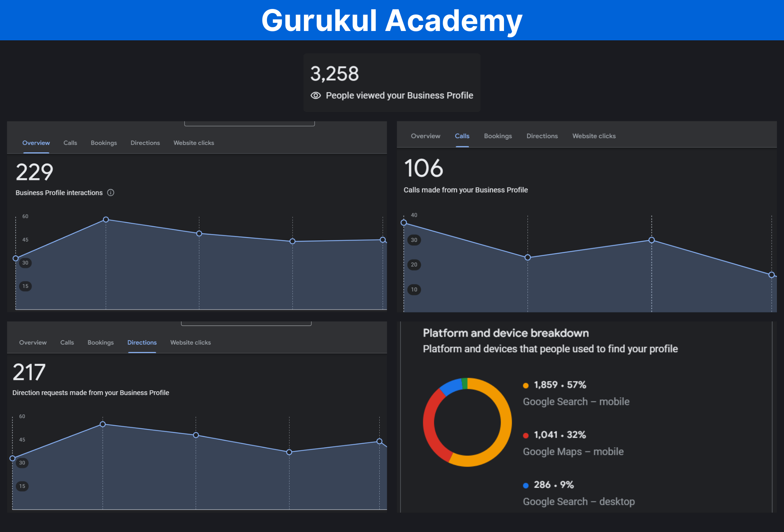The height and width of the screenshot is (532, 784).
Task: Click peak data point on interactions chart
Action: tap(106, 220)
